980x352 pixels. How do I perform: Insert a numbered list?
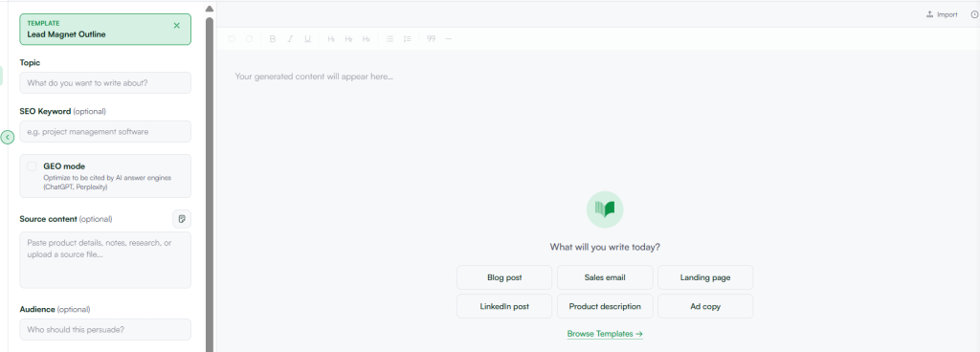[408, 38]
